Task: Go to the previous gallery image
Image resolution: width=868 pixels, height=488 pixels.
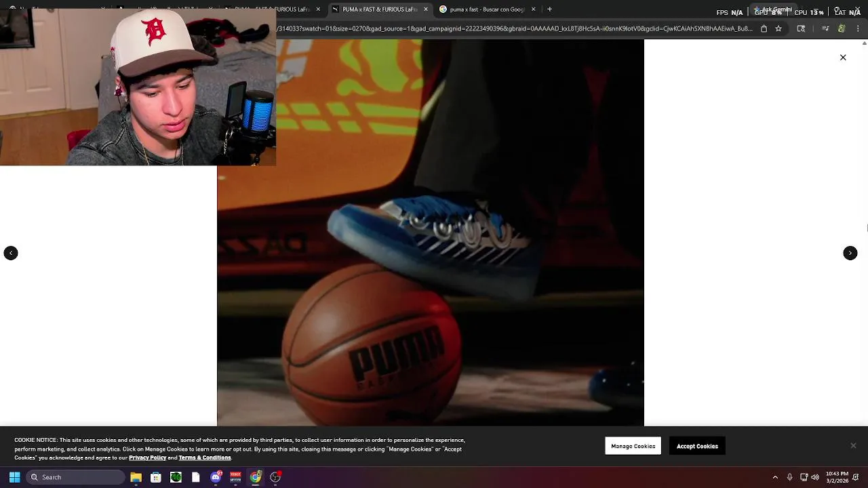Action: click(x=11, y=253)
